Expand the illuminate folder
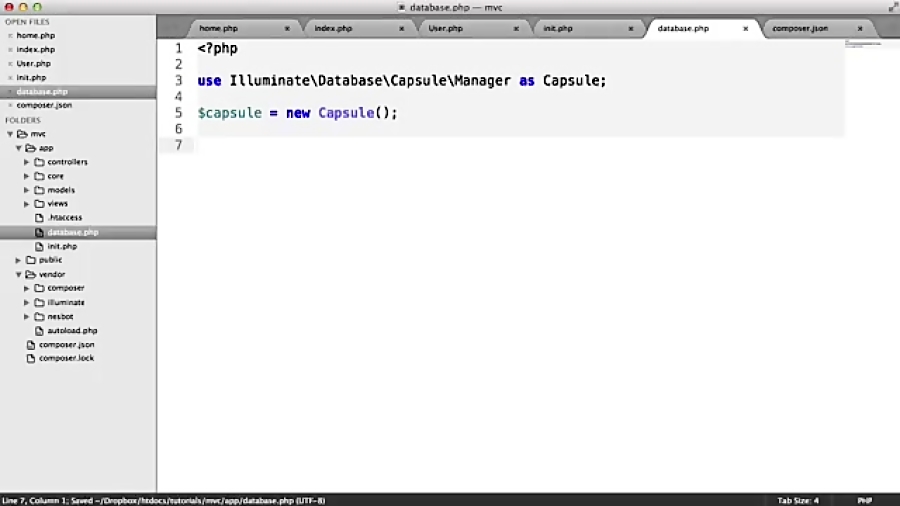 click(26, 302)
